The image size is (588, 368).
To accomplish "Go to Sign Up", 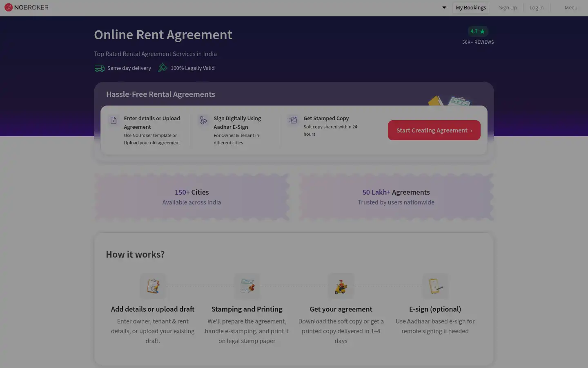I will coord(508,7).
